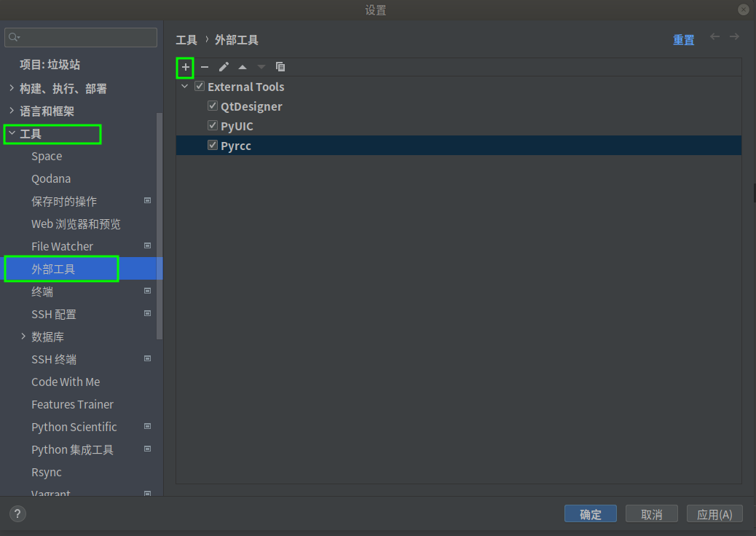The height and width of the screenshot is (536, 756).
Task: Click the project-level icon beside File Watcher
Action: (147, 246)
